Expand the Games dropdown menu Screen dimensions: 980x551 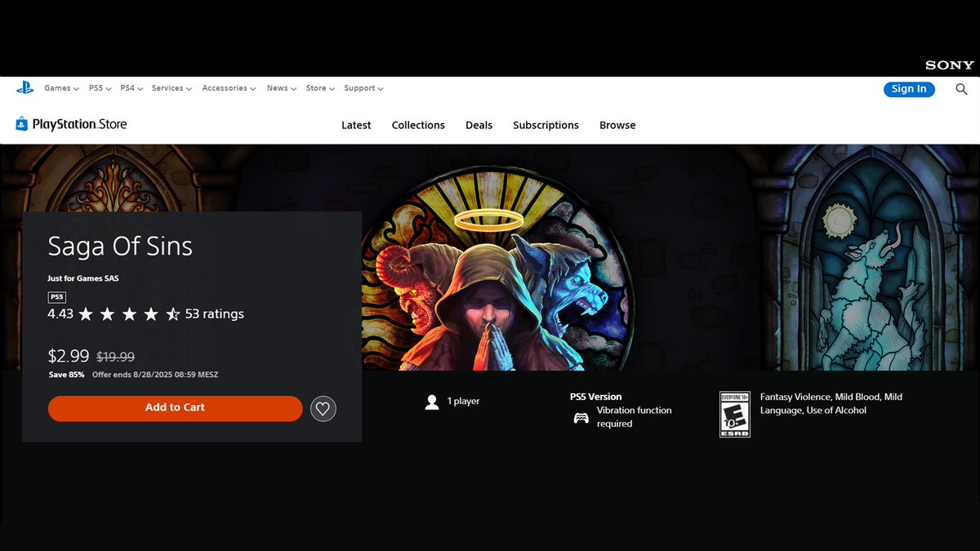tap(61, 88)
